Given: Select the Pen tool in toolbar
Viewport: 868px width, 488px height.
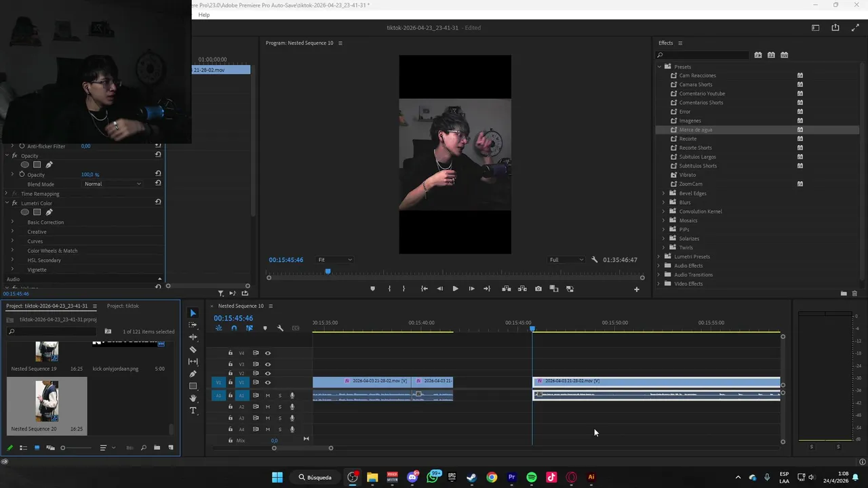Looking at the screenshot, I should point(193,373).
